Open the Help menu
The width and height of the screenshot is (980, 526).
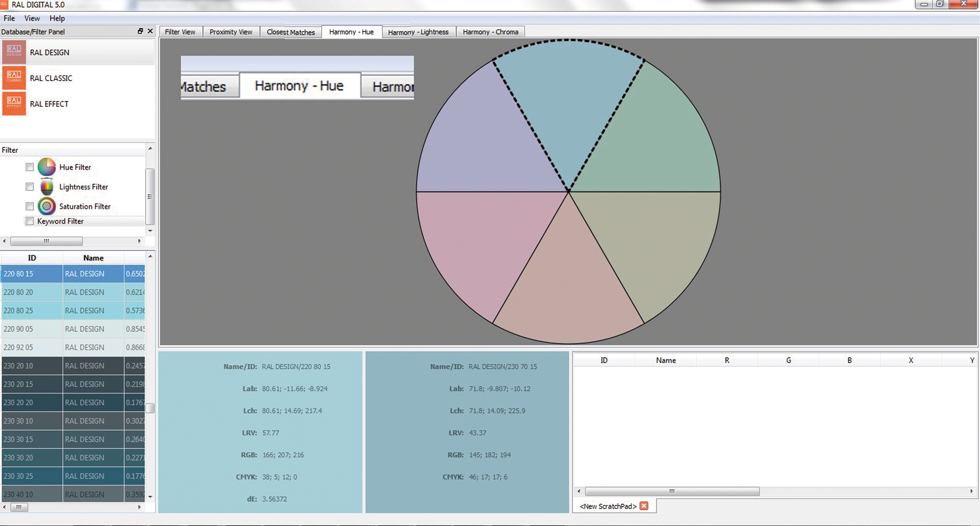click(57, 18)
